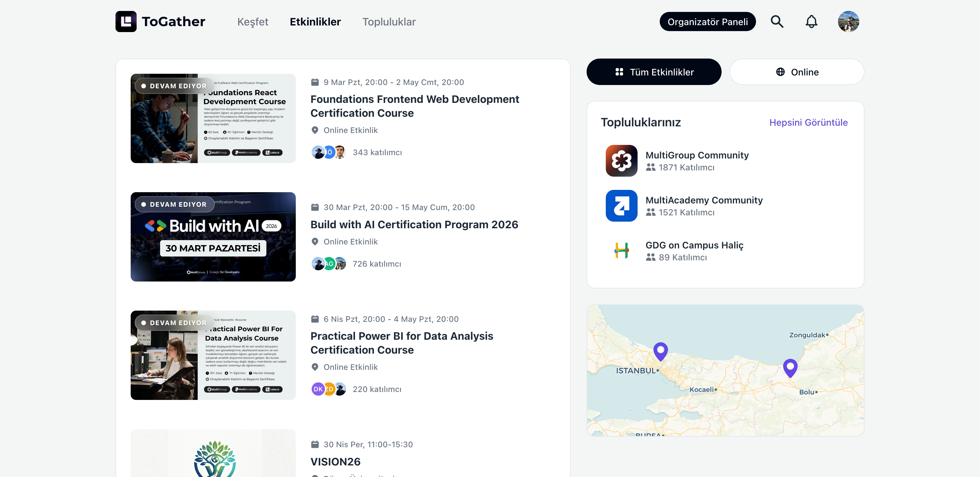
Task: Click the calendar icon beside 30 Nis Per date
Action: click(x=315, y=444)
